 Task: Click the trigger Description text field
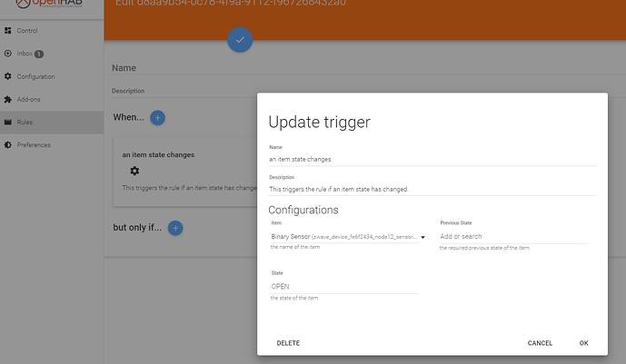432,189
